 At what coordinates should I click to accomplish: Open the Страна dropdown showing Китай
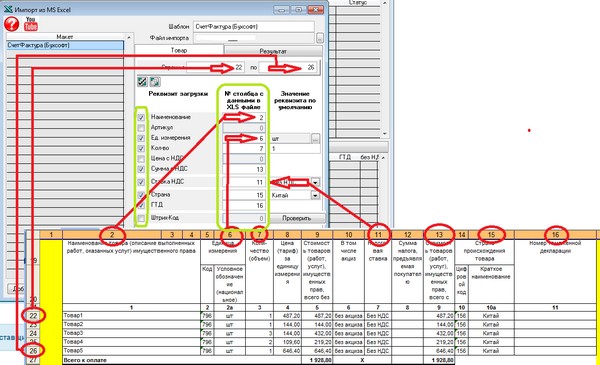(x=315, y=196)
